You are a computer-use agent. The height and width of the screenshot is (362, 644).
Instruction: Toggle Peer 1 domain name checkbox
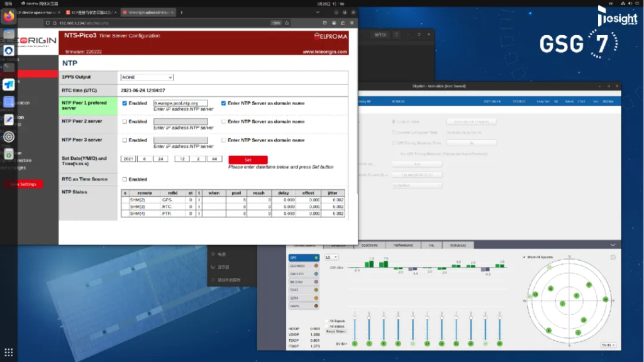tap(223, 104)
